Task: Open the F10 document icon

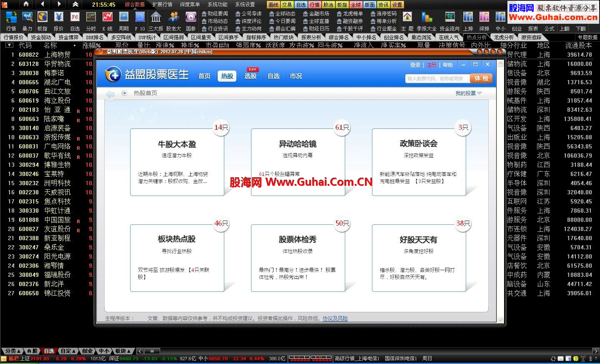Action: click(140, 17)
